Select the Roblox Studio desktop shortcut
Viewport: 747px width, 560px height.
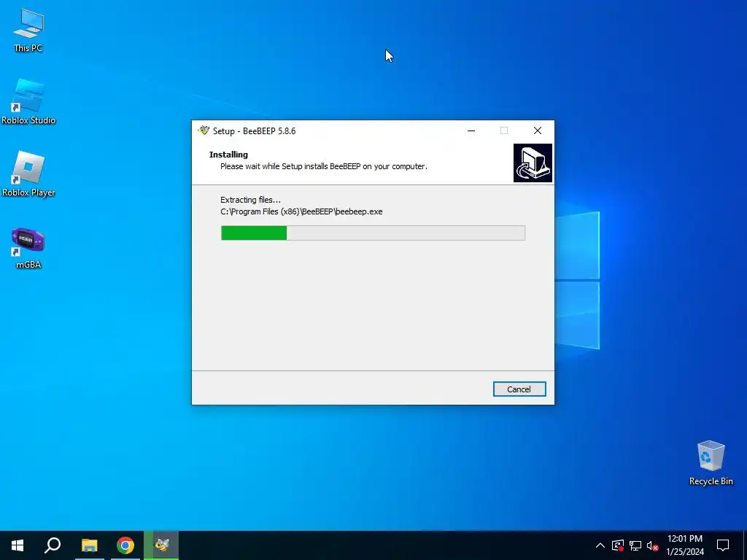pyautogui.click(x=28, y=102)
